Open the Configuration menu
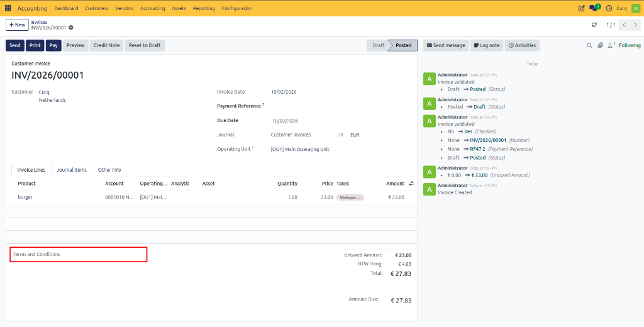The height and width of the screenshot is (327, 644). coord(237,8)
